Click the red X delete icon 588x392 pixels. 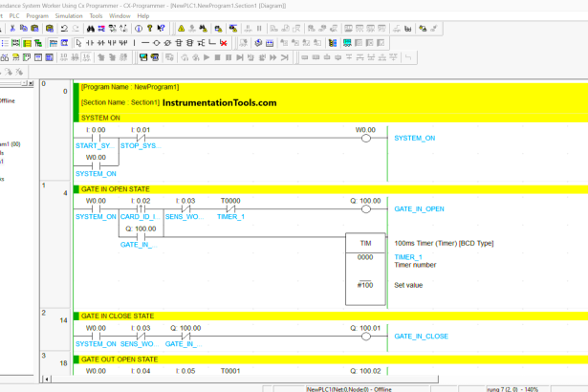point(223,43)
